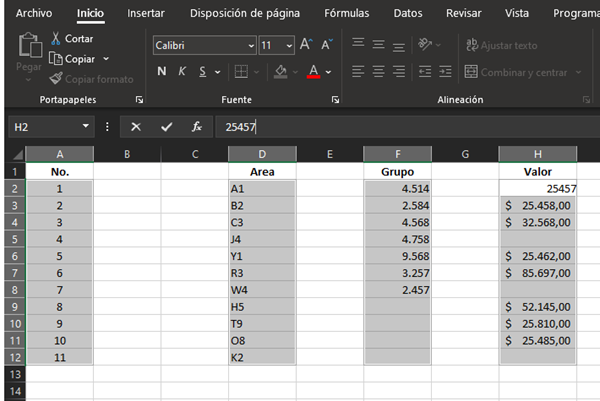Open the Pegar options arrow
600x401 pixels.
click(28, 80)
